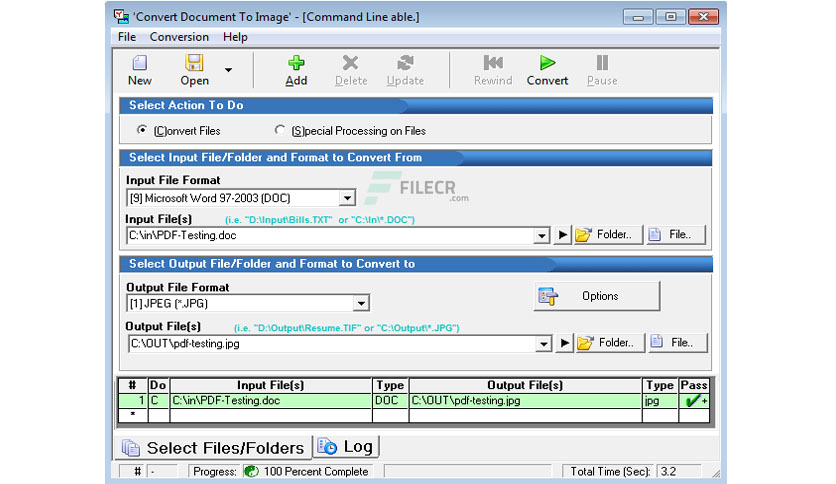Select table cell C:\in\PDF-Testing.doc
Image resolution: width=836 pixels, height=484 pixels.
pos(271,401)
